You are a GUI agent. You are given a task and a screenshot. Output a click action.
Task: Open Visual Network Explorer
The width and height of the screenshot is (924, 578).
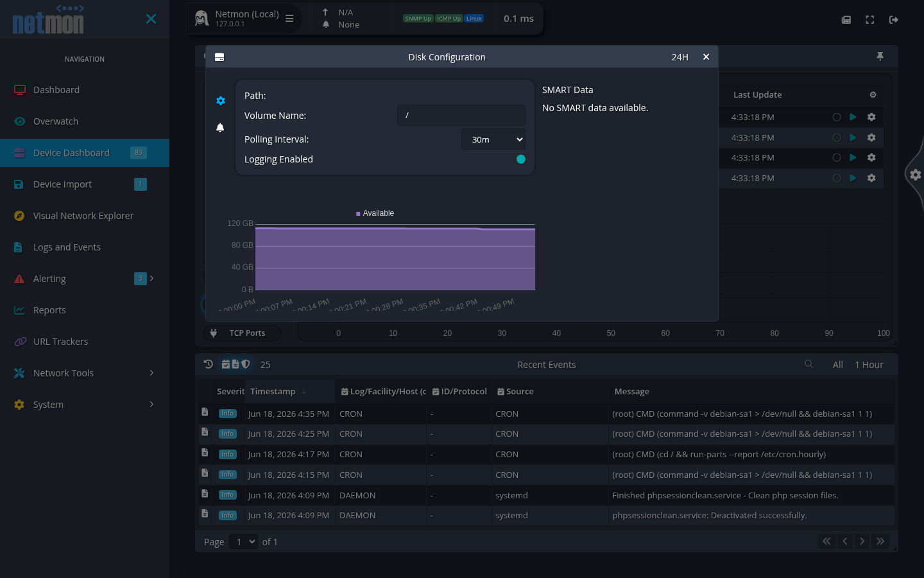click(x=85, y=216)
